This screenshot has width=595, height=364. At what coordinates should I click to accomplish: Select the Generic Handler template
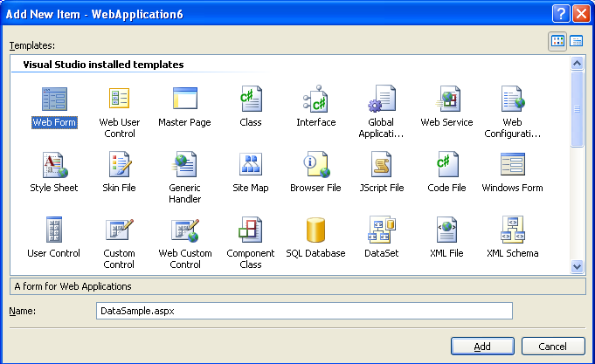(184, 164)
